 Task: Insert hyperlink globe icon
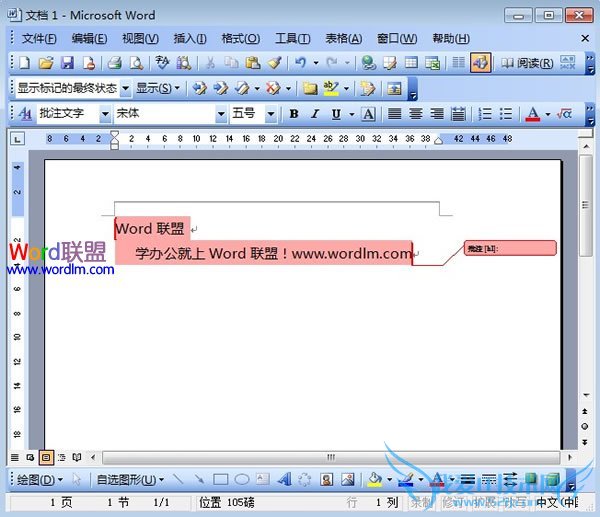coord(368,62)
